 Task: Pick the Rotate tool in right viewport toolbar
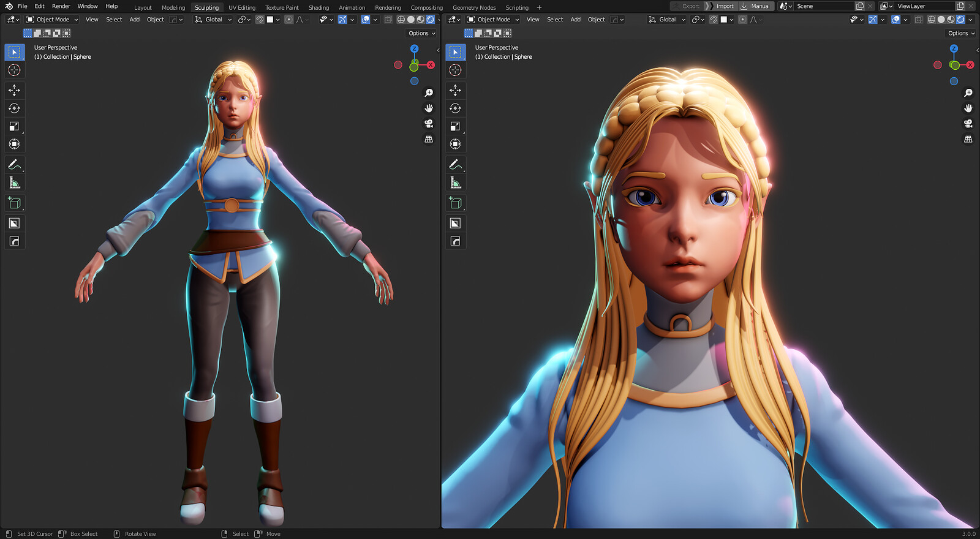coord(455,108)
